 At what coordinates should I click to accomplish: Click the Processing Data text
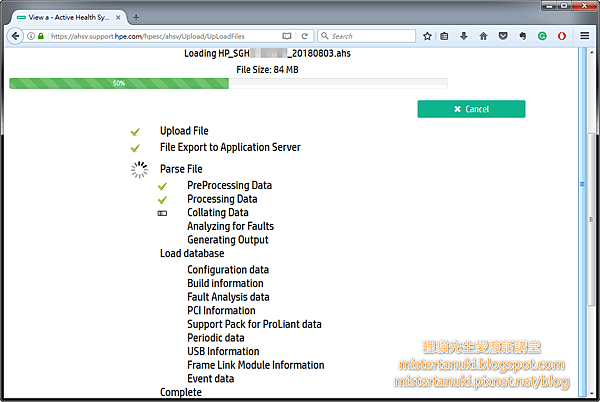click(x=222, y=199)
